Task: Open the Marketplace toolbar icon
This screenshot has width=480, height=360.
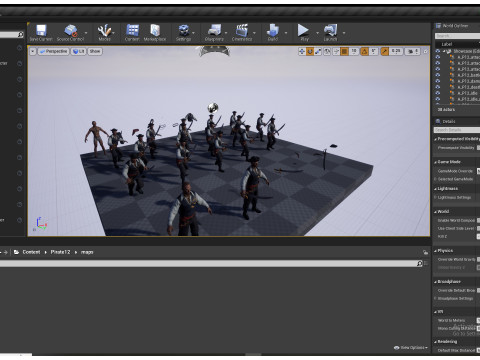Action: click(x=155, y=30)
